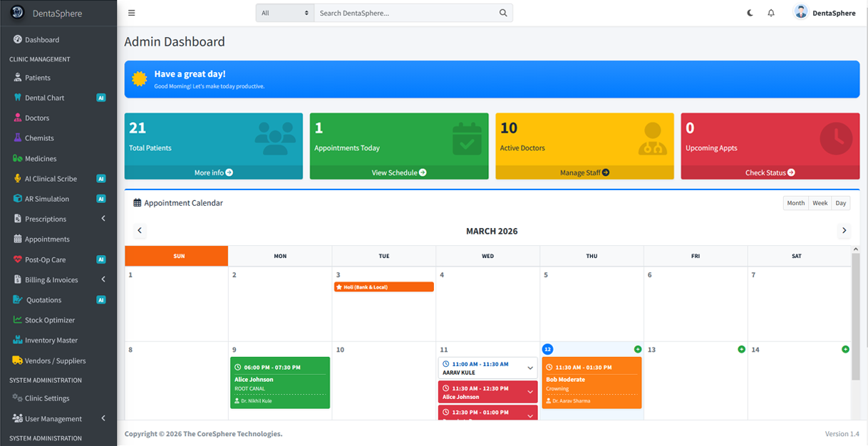This screenshot has width=868, height=446.
Task: Click More info on Total Patients card
Action: (x=213, y=172)
